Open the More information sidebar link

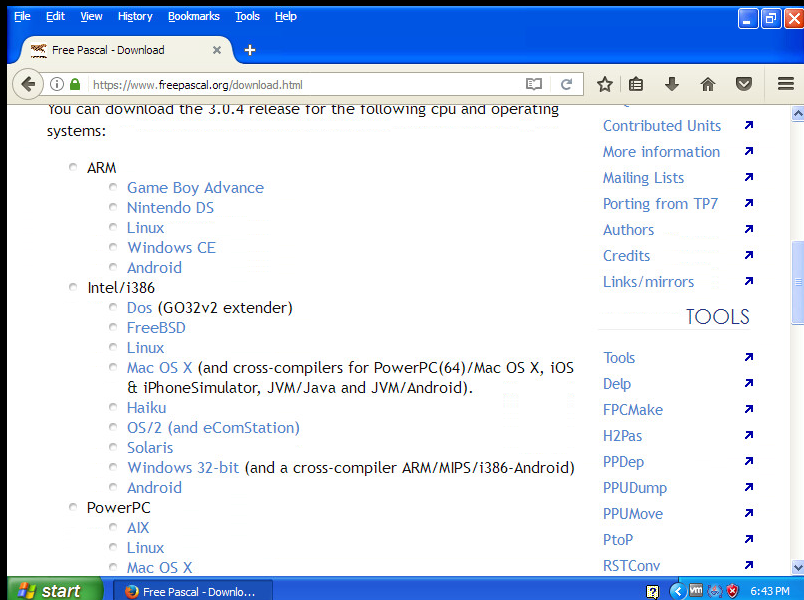coord(661,152)
